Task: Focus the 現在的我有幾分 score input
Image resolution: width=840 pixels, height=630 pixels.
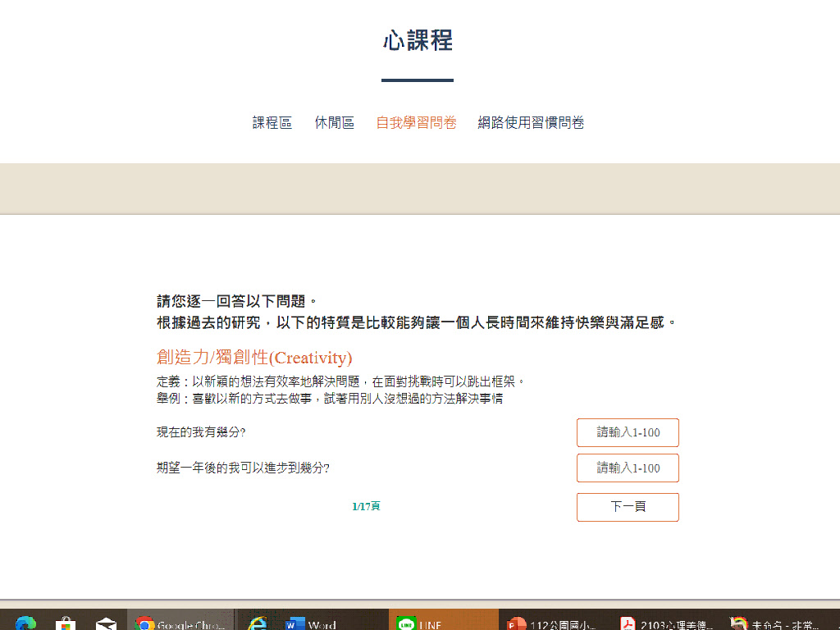Action: (628, 432)
